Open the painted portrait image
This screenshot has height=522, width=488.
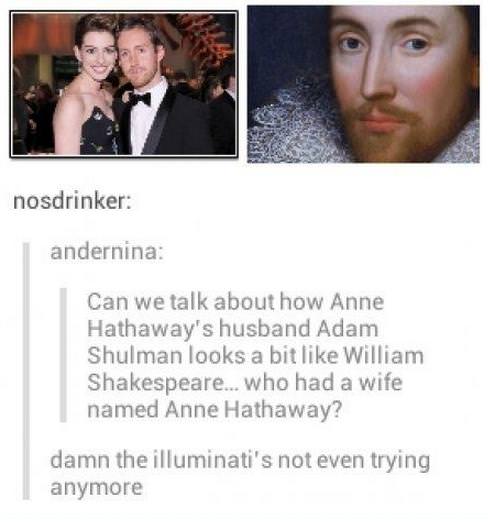click(x=363, y=84)
